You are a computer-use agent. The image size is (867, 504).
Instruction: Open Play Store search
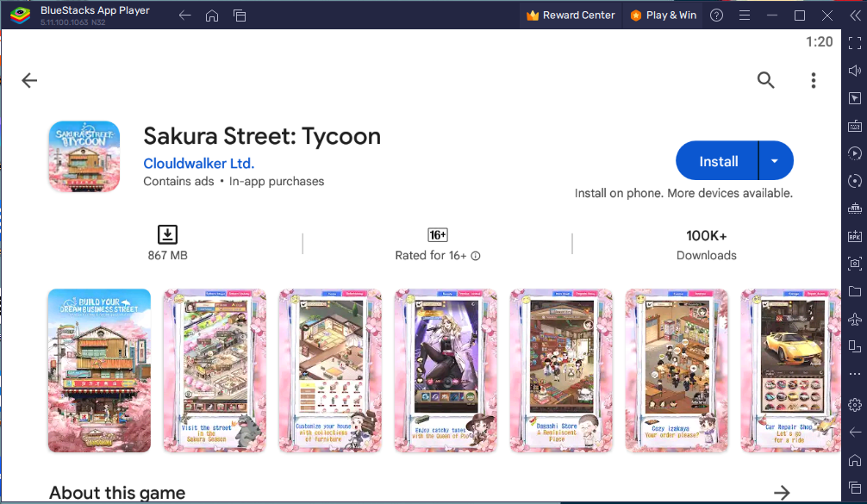(x=766, y=80)
